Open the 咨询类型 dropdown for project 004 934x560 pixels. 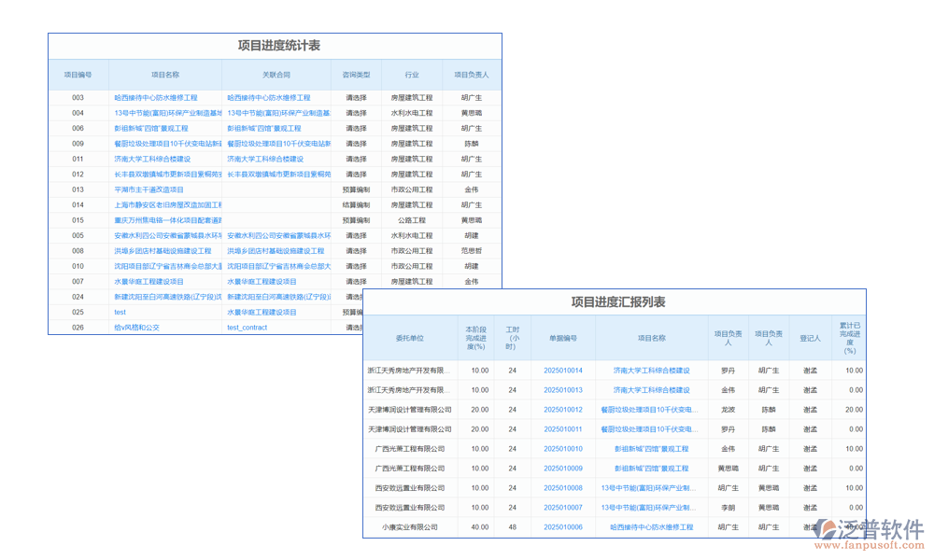tap(355, 113)
